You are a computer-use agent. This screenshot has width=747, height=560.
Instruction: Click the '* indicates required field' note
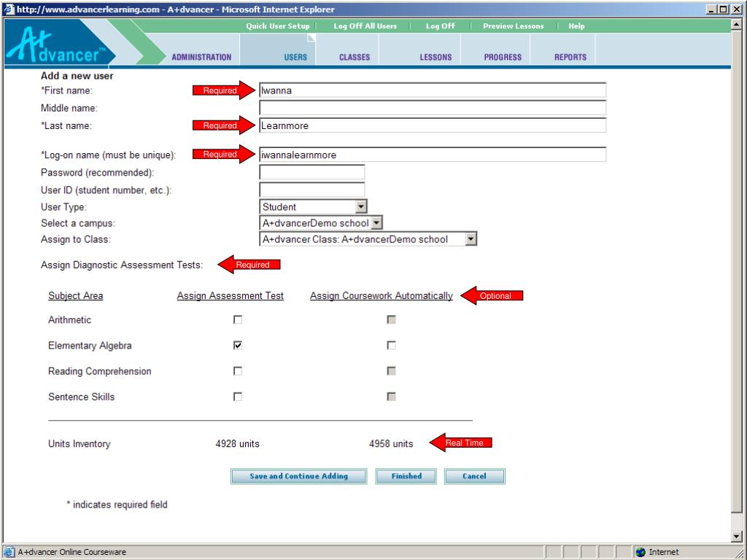[x=117, y=505]
